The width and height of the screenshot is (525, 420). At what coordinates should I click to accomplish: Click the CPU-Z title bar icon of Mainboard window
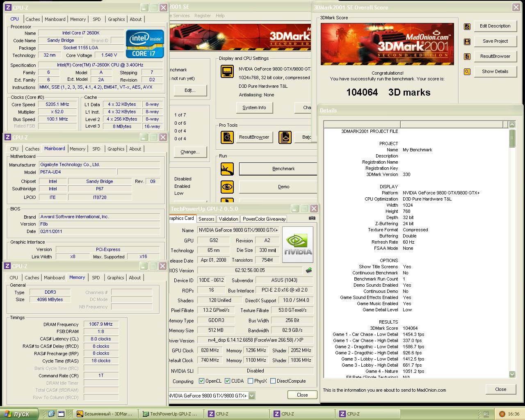click(7, 137)
